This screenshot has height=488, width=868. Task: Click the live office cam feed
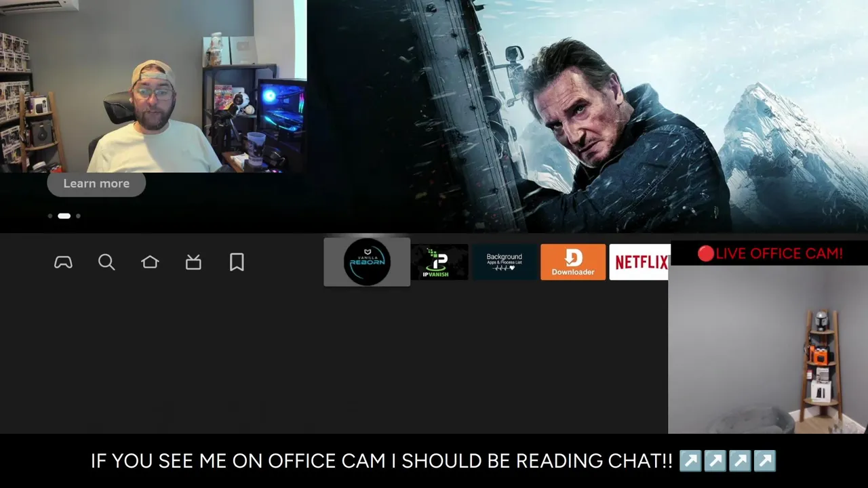[768, 349]
